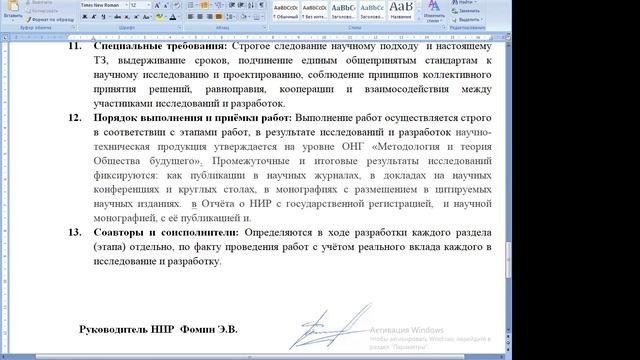
Task: Apply the Без интервала style
Action: pos(315,11)
